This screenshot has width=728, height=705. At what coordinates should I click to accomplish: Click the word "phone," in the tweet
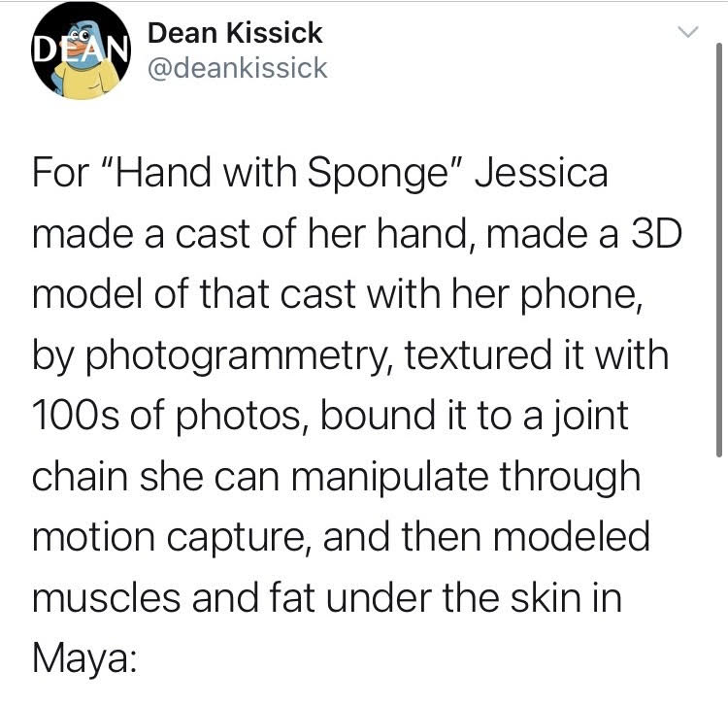point(581,295)
